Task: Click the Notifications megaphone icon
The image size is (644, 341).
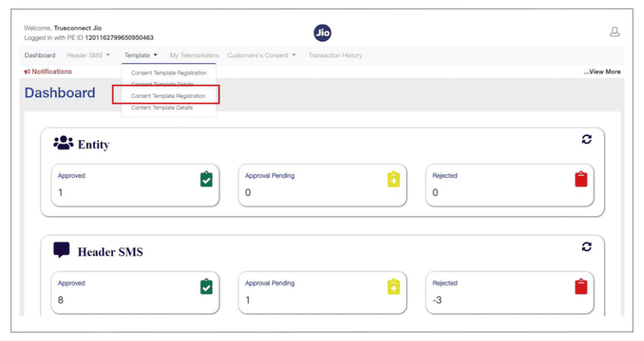Action: (27, 72)
